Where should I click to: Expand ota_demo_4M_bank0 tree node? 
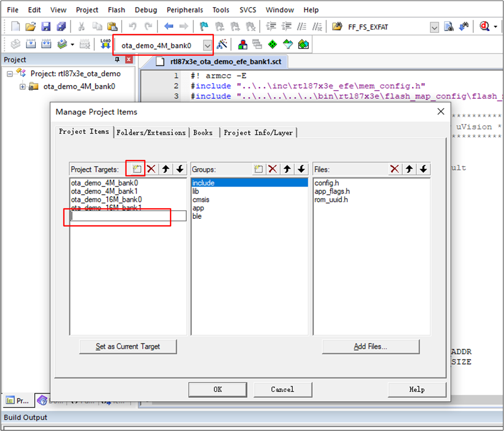23,87
